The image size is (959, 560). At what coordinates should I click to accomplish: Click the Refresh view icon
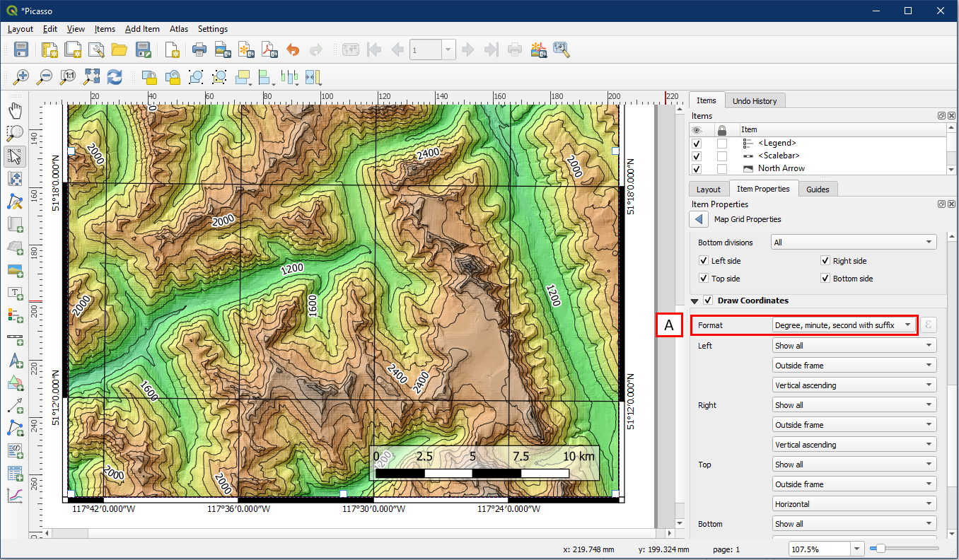(115, 76)
